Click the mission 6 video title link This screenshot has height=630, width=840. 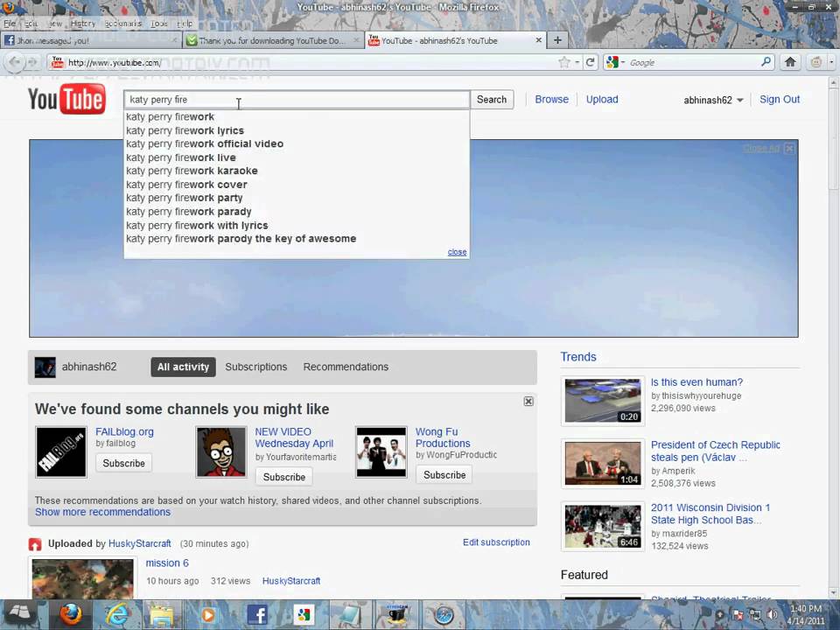[x=167, y=563]
